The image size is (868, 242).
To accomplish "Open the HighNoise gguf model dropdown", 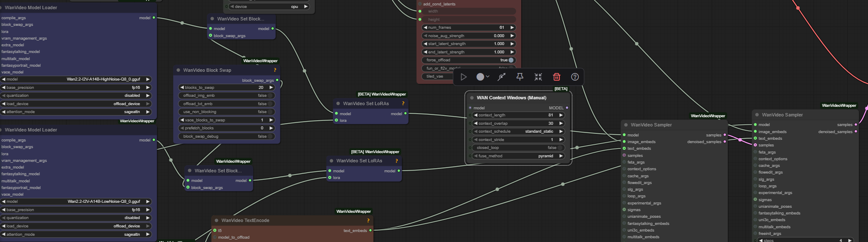I will click(x=76, y=79).
